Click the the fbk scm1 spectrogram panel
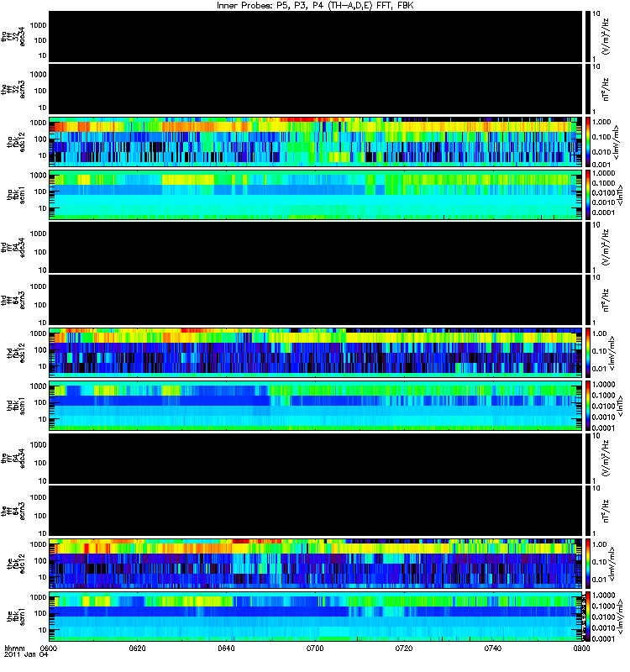Screen dimensions: 630x672 [316, 617]
